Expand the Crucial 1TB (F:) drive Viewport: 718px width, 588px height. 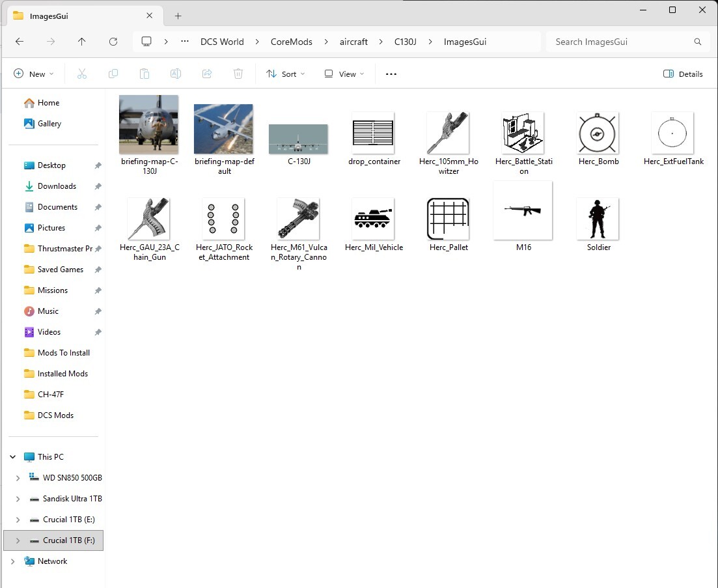click(18, 541)
